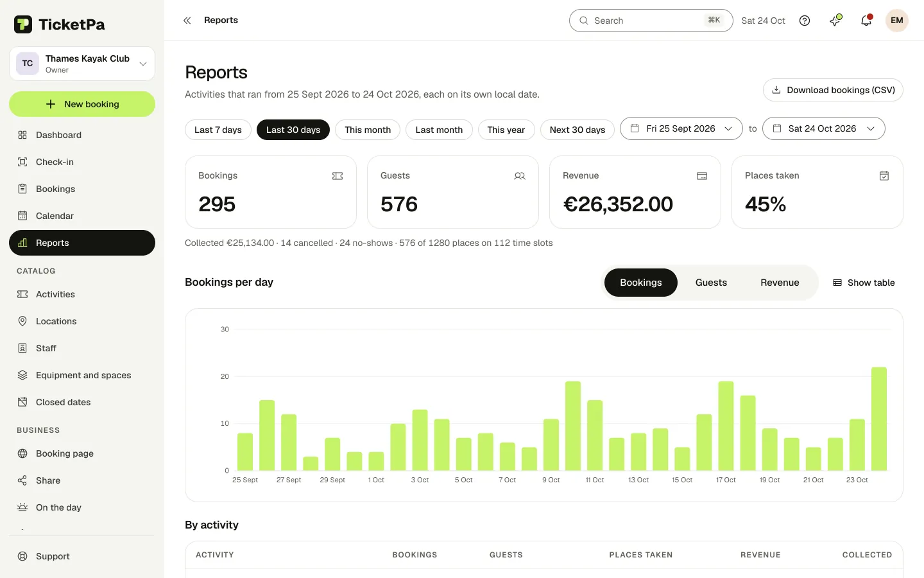Select the active Reports sidebar item

[x=82, y=243]
